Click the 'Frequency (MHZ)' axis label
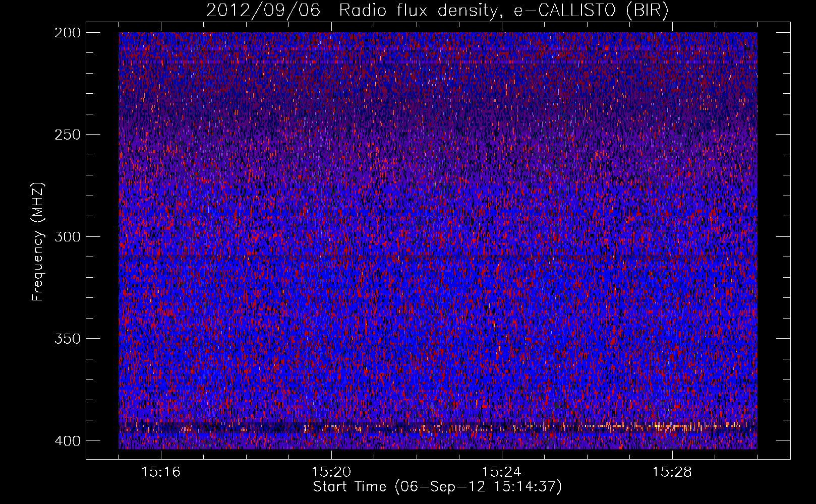 pyautogui.click(x=38, y=242)
